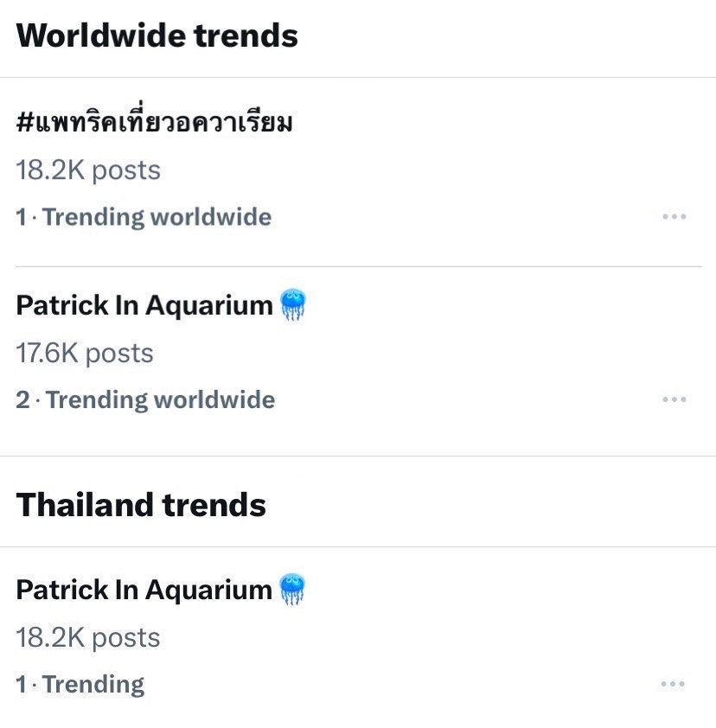Open Patrick In Aquarium under Worldwide trends
716x728 pixels.
click(144, 305)
